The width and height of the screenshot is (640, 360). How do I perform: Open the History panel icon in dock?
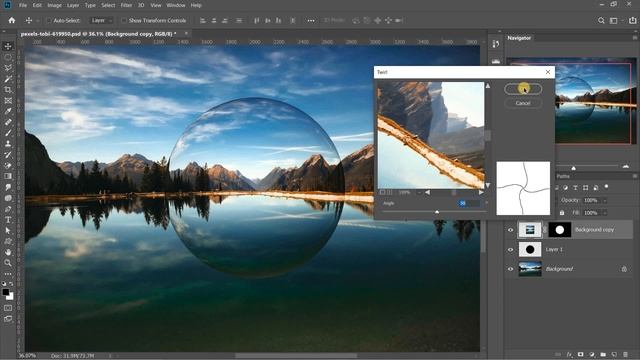[x=496, y=44]
